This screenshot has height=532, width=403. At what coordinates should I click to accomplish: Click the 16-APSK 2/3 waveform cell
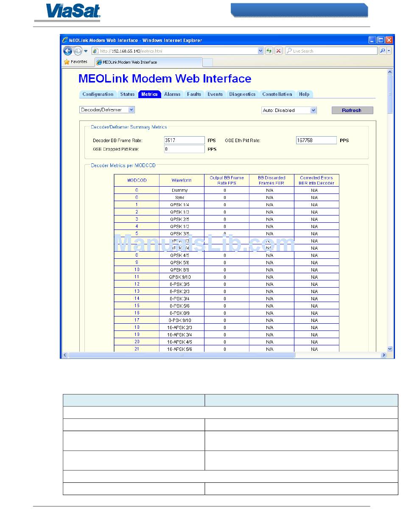(182, 328)
